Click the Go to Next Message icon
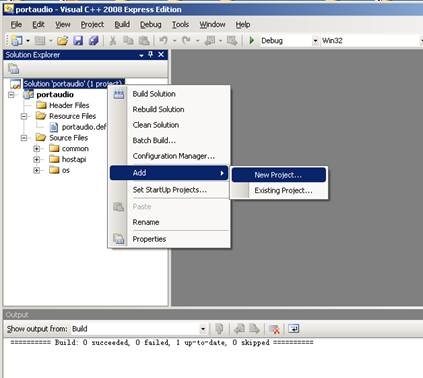The height and width of the screenshot is (378, 423). [254, 329]
